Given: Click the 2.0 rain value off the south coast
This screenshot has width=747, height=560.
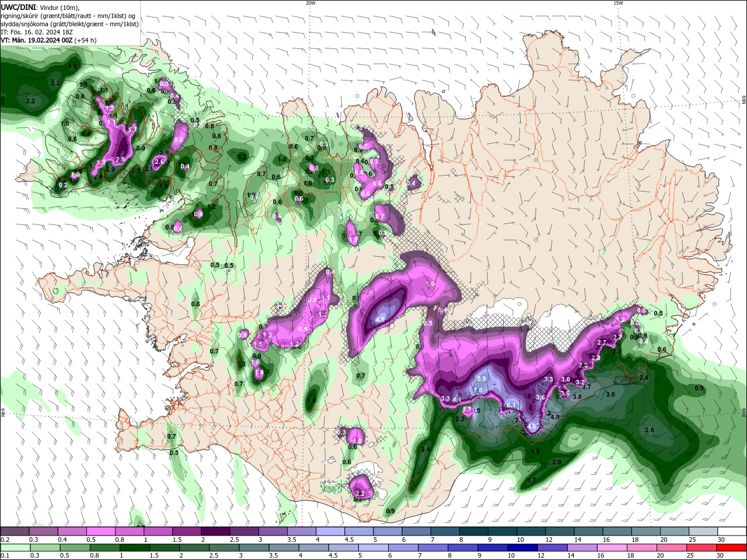Looking at the screenshot, I should click(x=556, y=462).
